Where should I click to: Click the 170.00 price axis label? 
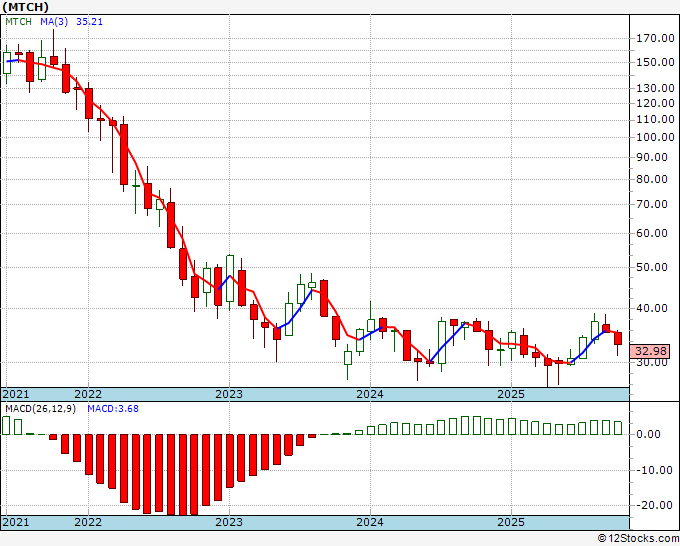655,39
